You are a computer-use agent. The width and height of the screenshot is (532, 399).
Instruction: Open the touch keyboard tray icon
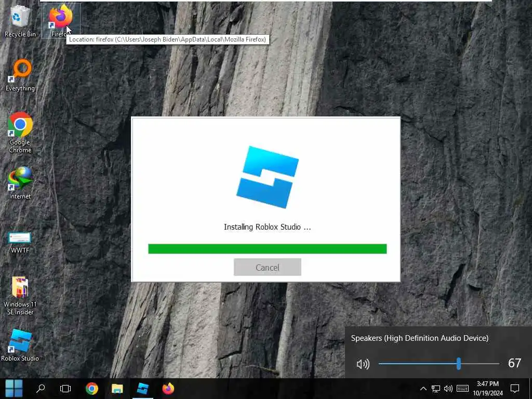click(x=462, y=389)
